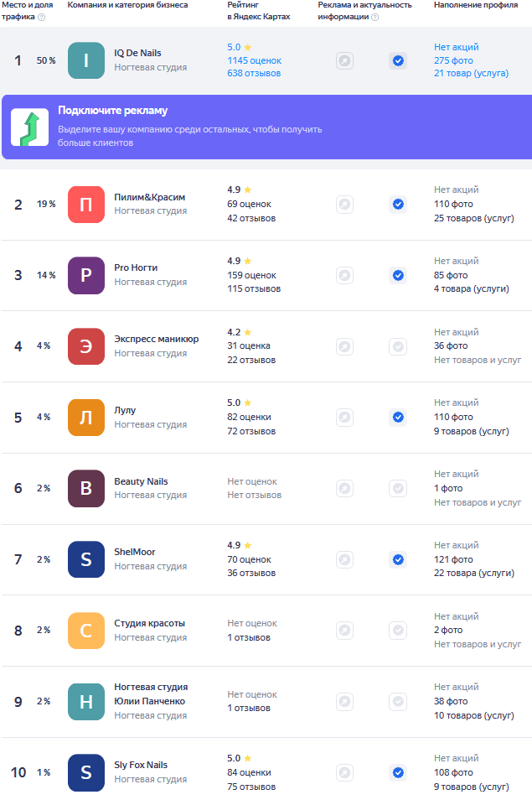532x805 pixels.
Task: Click the blue verified checkmark for IQ De Nails
Action: click(x=398, y=61)
